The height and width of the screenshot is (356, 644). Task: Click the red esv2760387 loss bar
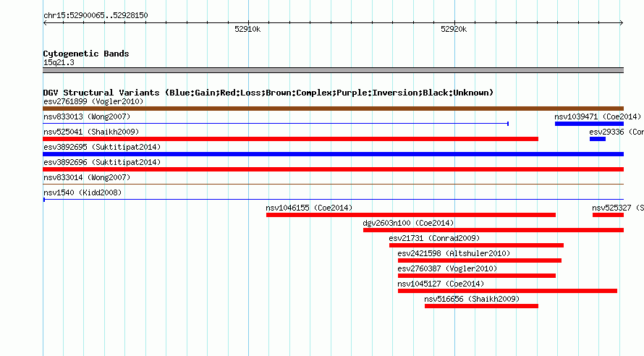pos(477,276)
